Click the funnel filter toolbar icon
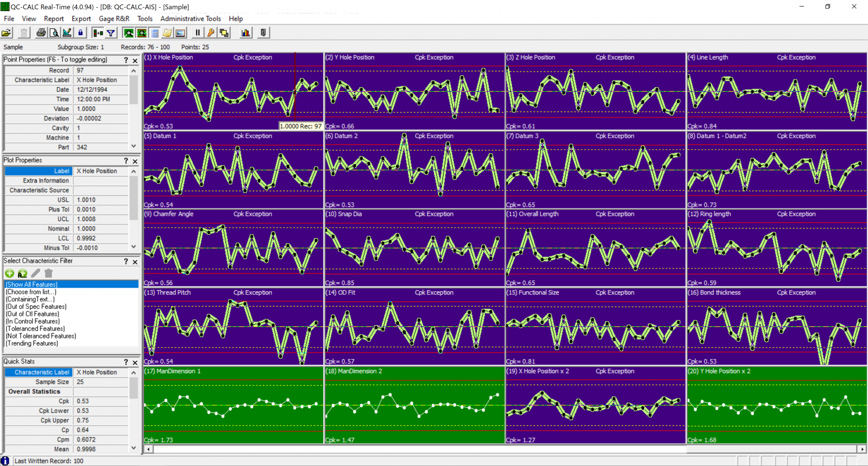This screenshot has height=466, width=868. 111,33
